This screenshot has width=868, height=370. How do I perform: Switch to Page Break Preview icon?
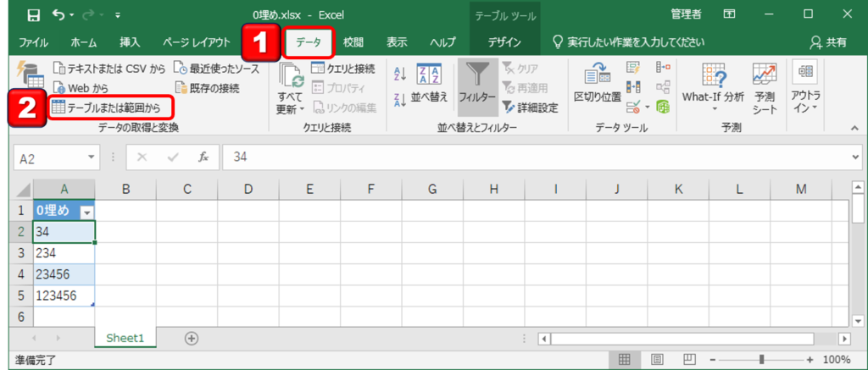coord(690,360)
